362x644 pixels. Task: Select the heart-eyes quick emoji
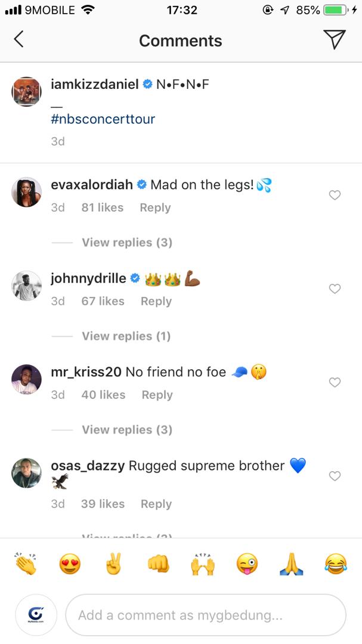pos(69,563)
